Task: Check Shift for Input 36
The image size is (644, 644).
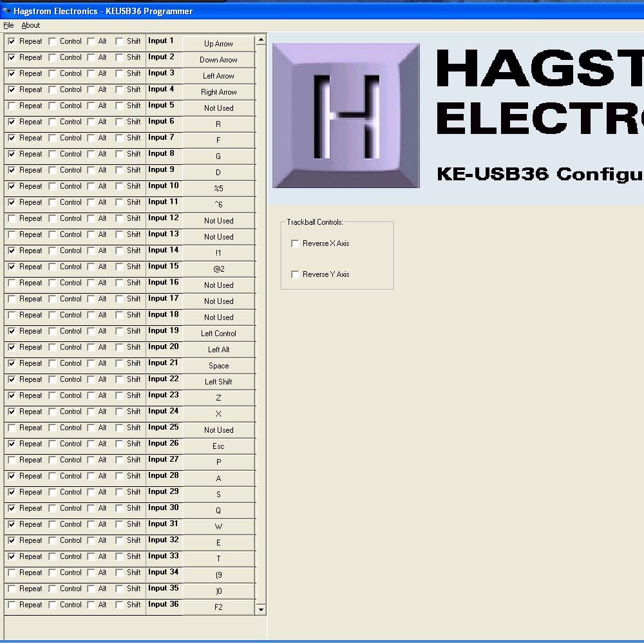Action: (x=119, y=605)
